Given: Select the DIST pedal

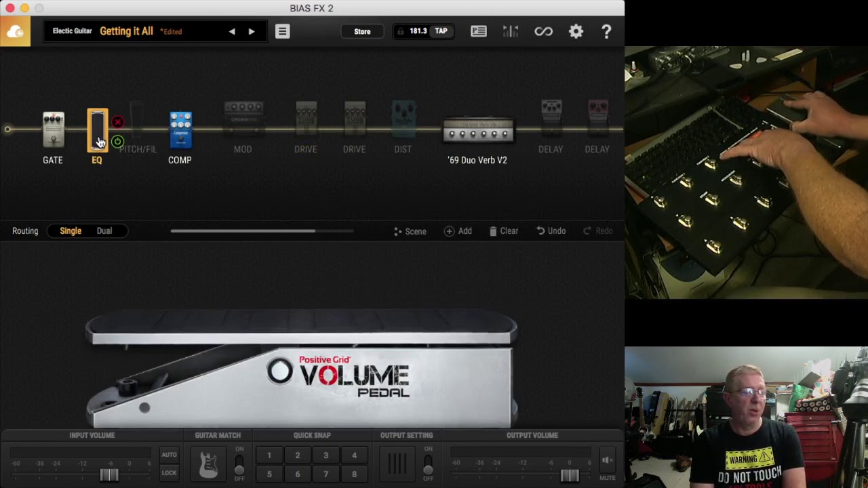Looking at the screenshot, I should pyautogui.click(x=403, y=119).
